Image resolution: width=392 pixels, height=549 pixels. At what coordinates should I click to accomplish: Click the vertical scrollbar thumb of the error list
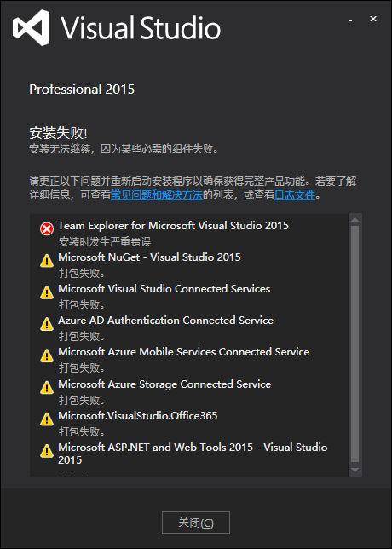[x=355, y=344]
